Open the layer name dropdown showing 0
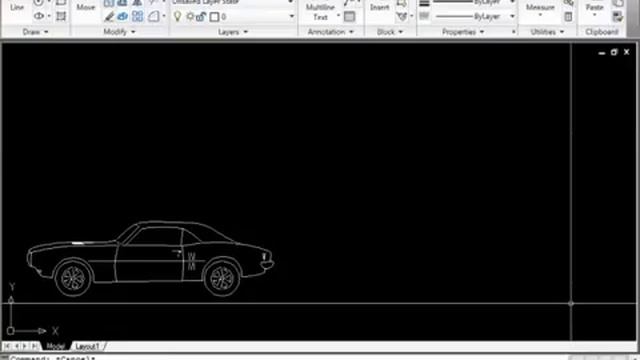 pos(291,17)
